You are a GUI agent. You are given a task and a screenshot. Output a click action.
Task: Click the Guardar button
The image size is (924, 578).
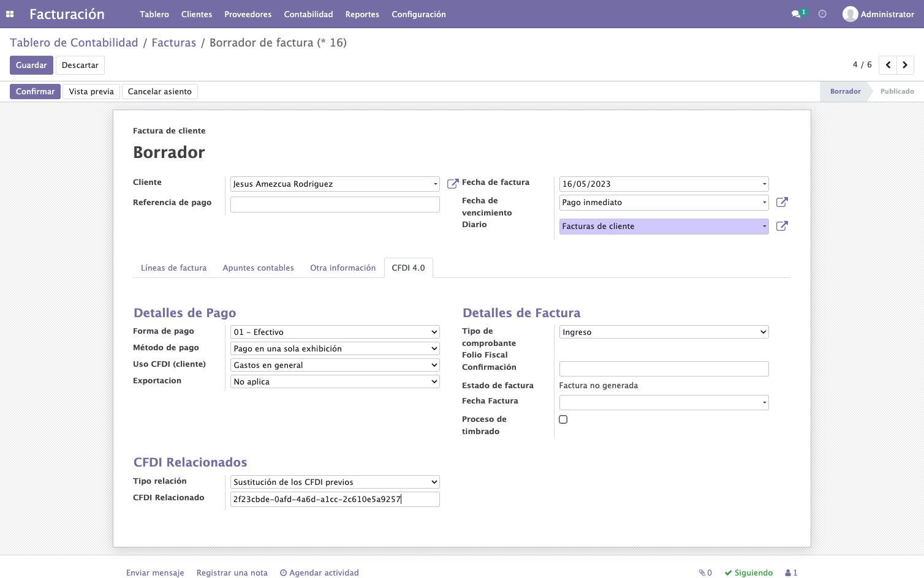(x=31, y=65)
